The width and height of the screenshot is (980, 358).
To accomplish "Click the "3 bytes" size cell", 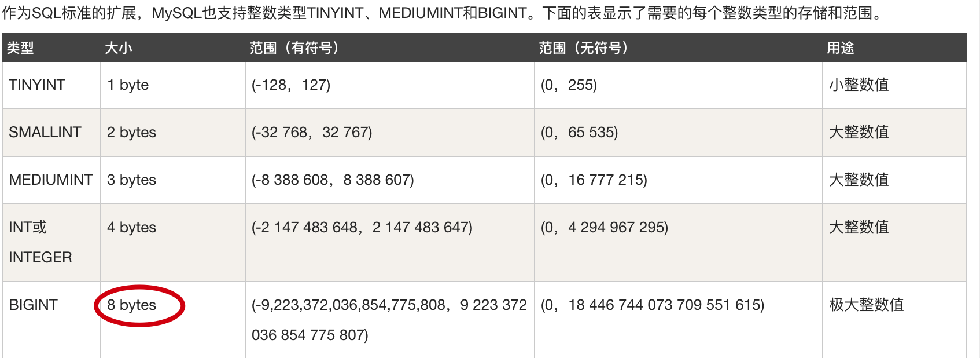I will click(x=132, y=180).
